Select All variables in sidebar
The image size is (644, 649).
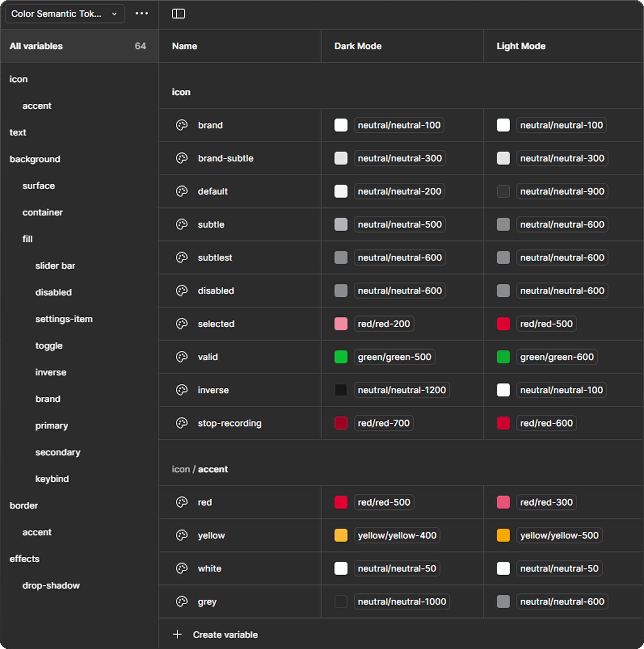[x=36, y=46]
